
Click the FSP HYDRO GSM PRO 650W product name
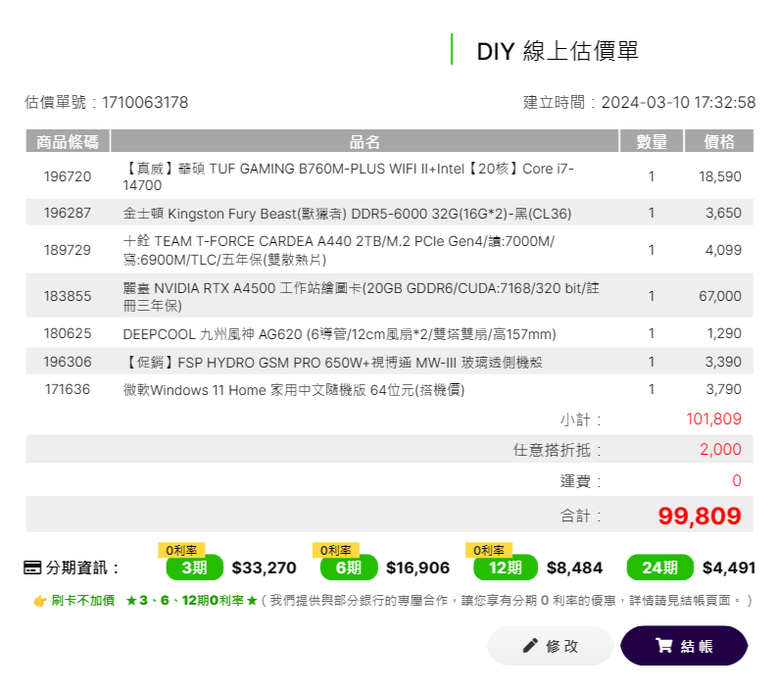pos(333,362)
